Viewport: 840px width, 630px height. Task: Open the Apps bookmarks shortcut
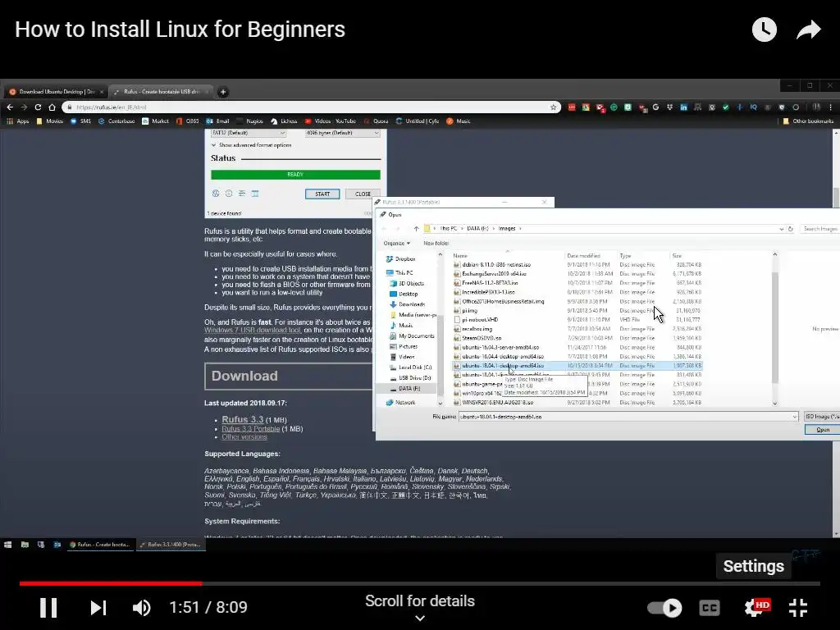(x=18, y=121)
